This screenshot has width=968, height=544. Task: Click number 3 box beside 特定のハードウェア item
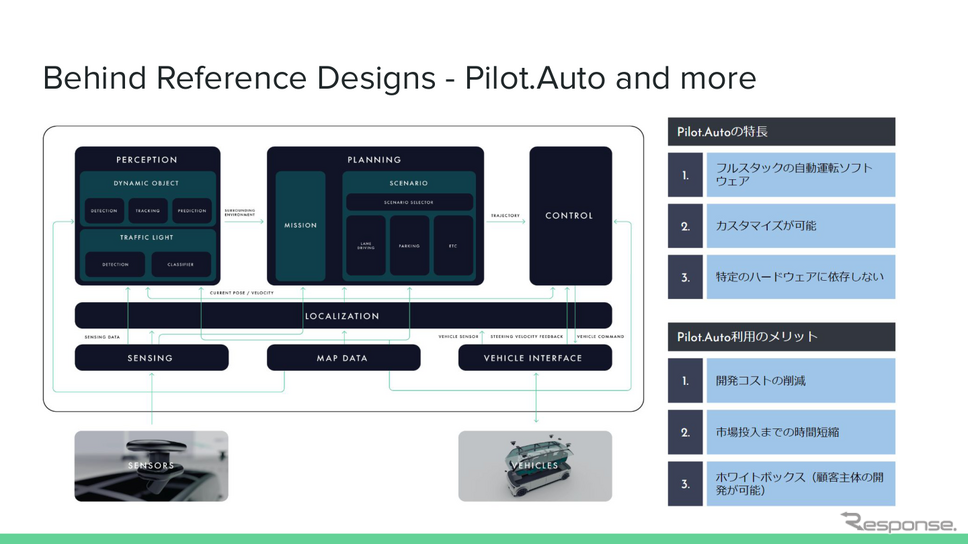pyautogui.click(x=685, y=277)
